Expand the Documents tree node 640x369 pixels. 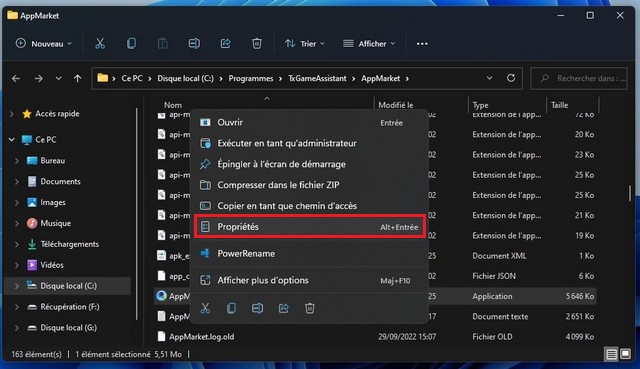click(17, 182)
